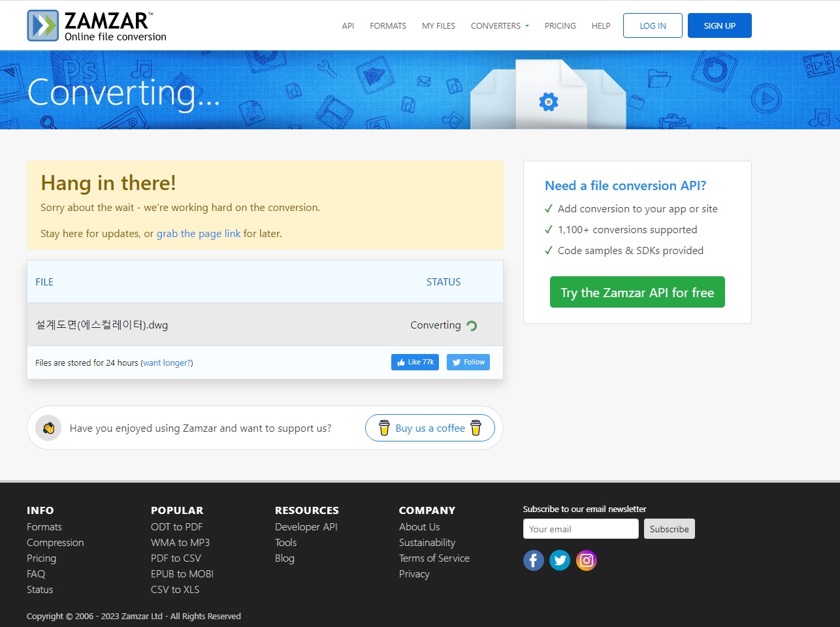840x627 pixels.
Task: Open My Files in the navigation
Action: 438,26
